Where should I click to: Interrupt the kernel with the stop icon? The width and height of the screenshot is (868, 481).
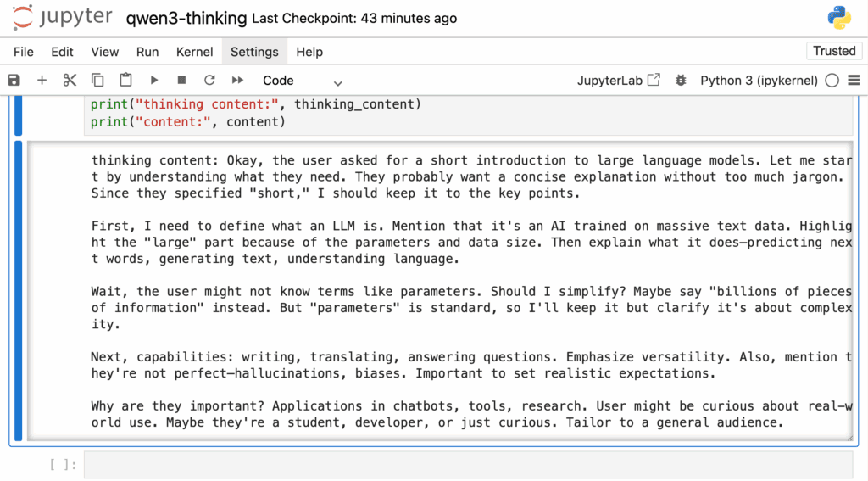click(x=181, y=81)
